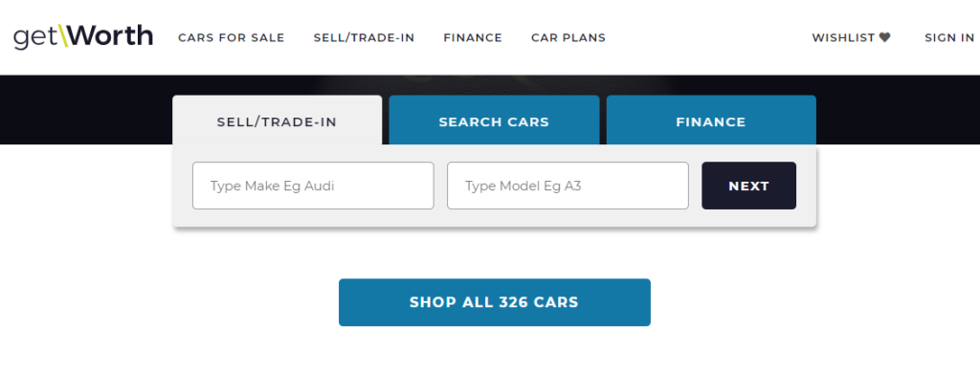
Task: Open the Cars For Sale menu
Action: coord(232,37)
